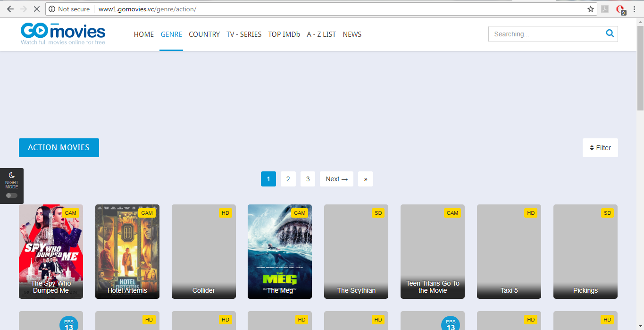The height and width of the screenshot is (330, 644).
Task: Open the Collider movie card
Action: tap(204, 252)
